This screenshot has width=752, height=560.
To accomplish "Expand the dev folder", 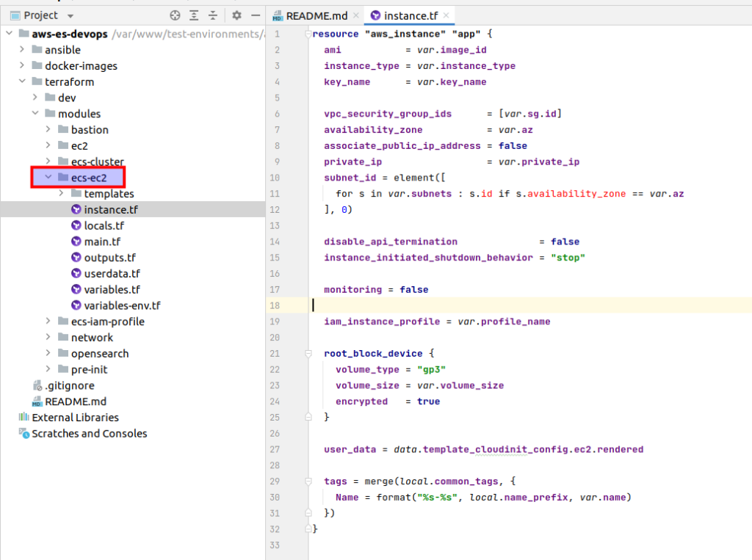I will coord(33,97).
